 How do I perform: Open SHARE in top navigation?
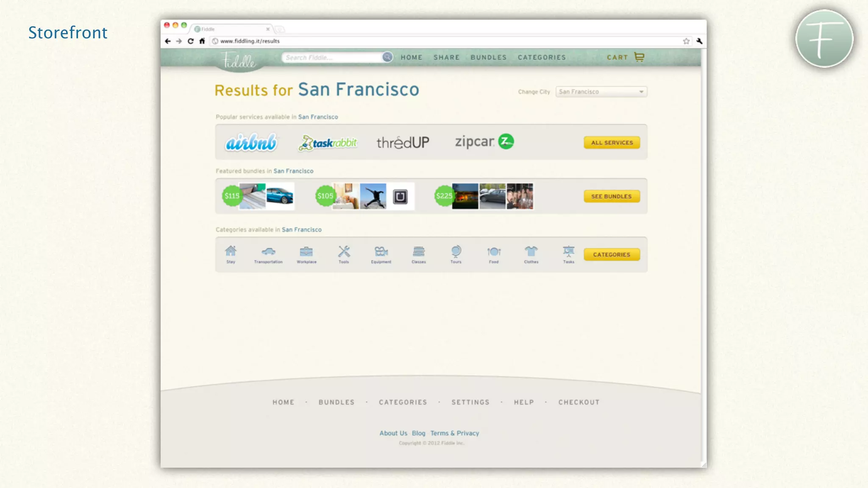click(446, 57)
